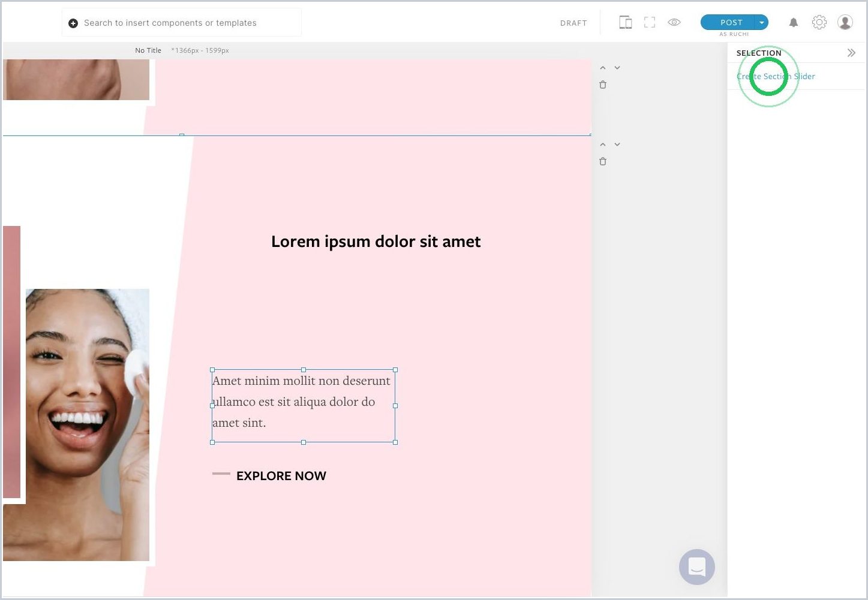Focus the search to insert components field
This screenshot has height=600, width=868.
pyautogui.click(x=181, y=23)
